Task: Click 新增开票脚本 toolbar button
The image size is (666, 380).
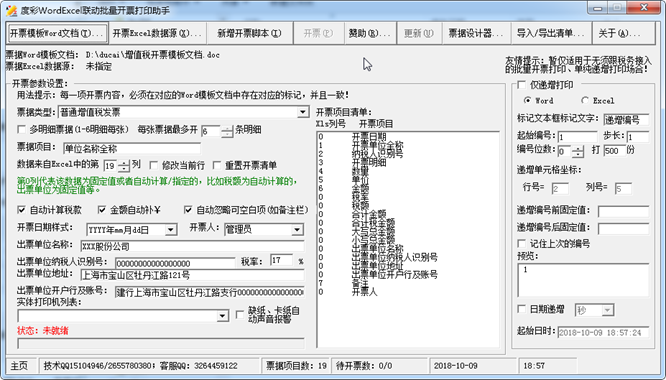Action: [x=249, y=33]
